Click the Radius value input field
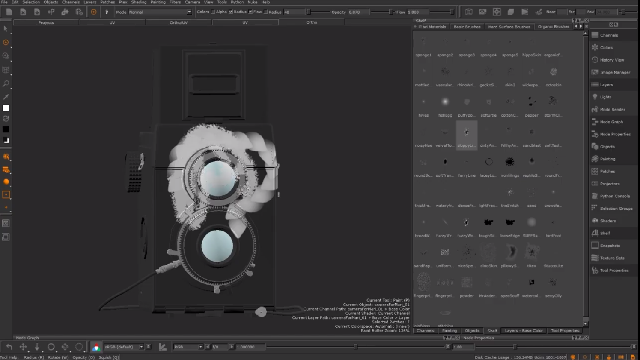Image resolution: width=640 pixels, height=360 pixels. click(x=293, y=12)
